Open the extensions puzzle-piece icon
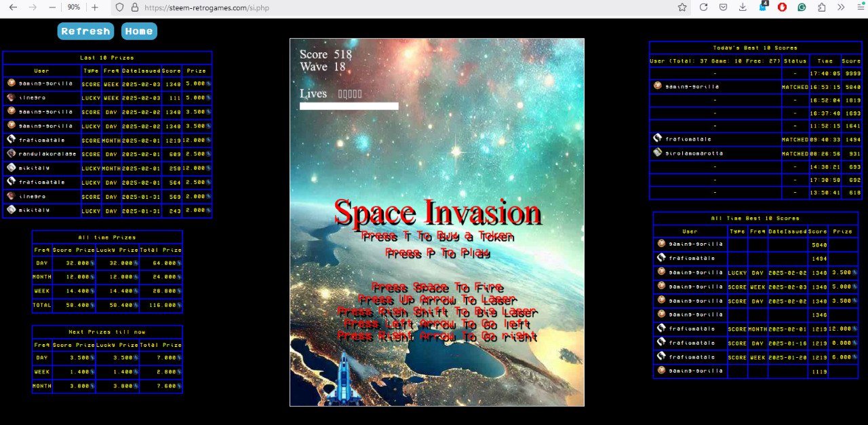 pos(822,7)
